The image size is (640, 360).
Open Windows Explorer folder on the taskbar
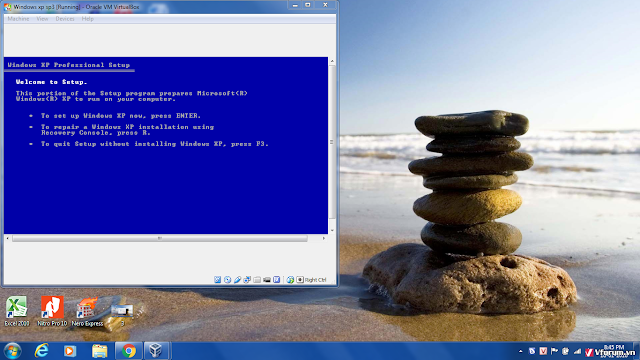[99, 351]
